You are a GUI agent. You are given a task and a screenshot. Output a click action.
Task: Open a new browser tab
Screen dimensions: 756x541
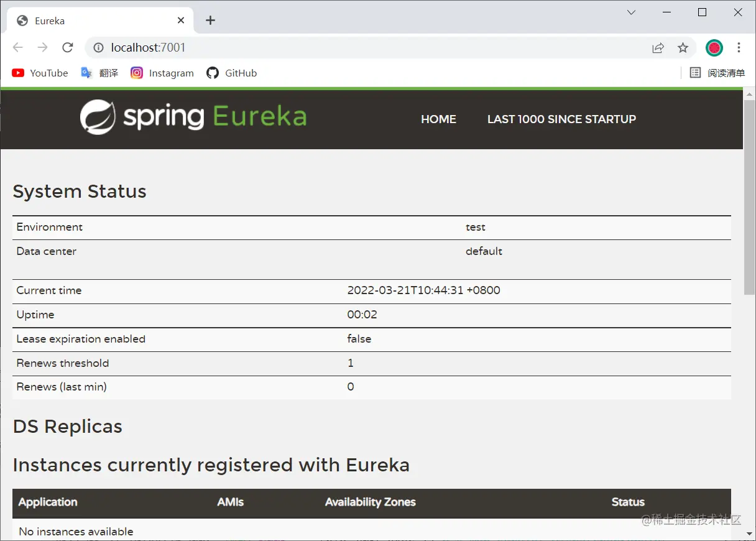210,21
